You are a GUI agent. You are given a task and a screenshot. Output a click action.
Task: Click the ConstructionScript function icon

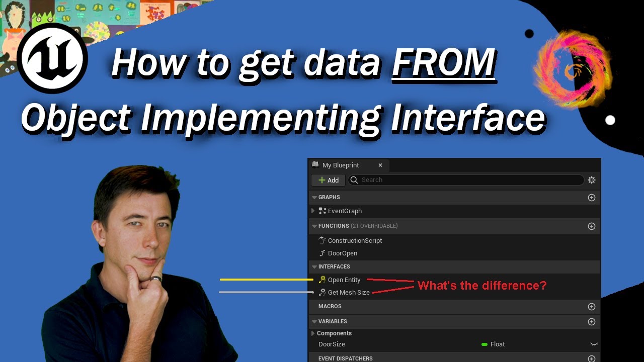click(323, 241)
